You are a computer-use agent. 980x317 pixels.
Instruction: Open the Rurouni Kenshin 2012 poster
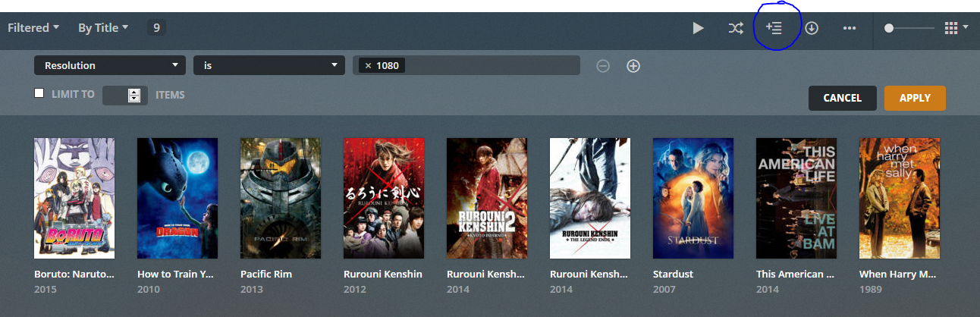click(384, 198)
